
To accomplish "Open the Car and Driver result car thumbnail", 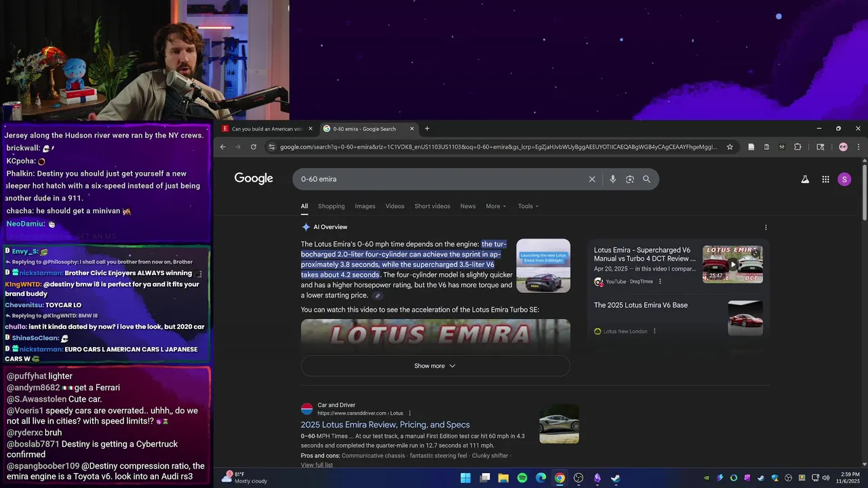I will click(559, 424).
